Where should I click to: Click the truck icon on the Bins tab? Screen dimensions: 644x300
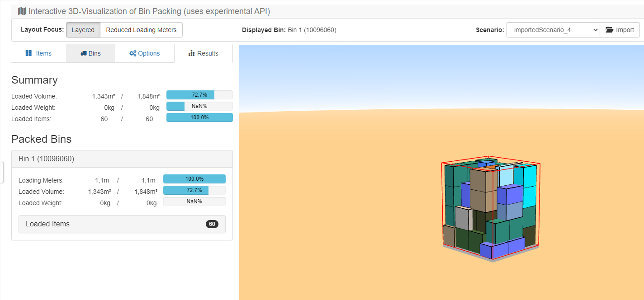click(84, 53)
